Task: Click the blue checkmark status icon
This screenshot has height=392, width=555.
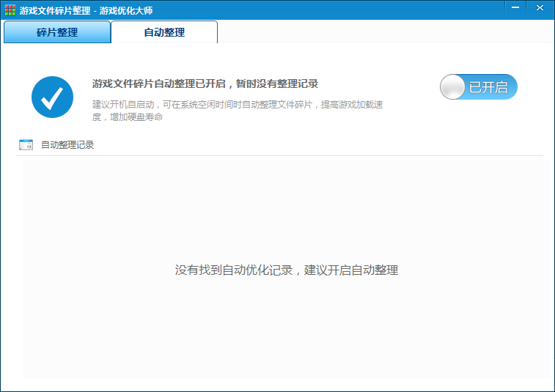Action: pyautogui.click(x=52, y=97)
